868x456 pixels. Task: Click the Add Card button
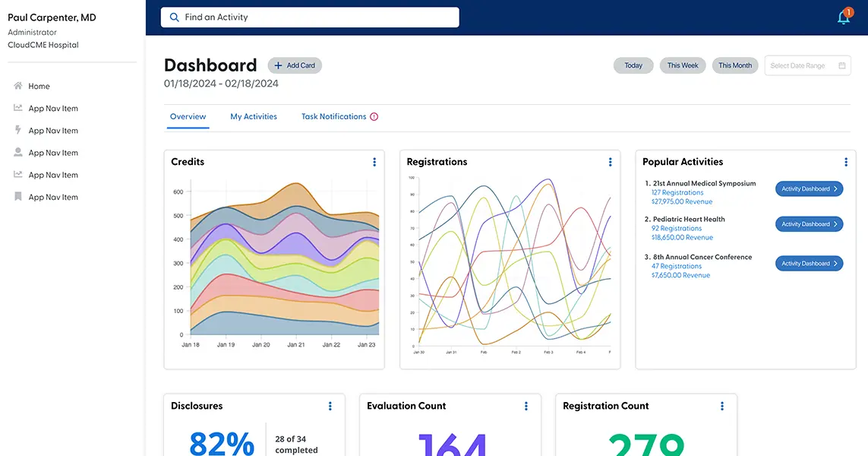[x=295, y=66]
